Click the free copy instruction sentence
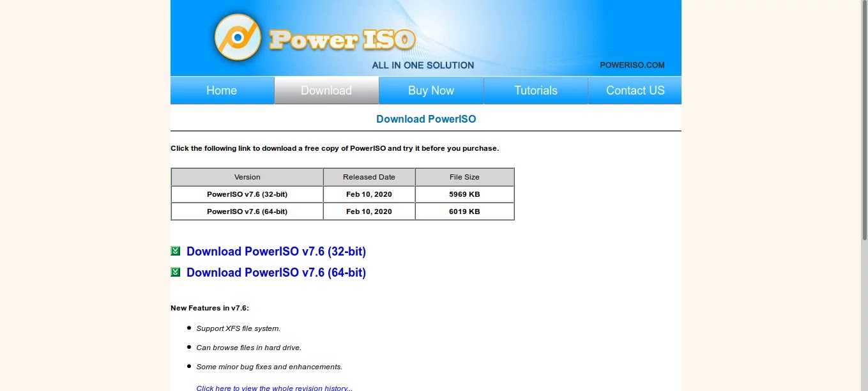This screenshot has height=391, width=868. (x=335, y=148)
